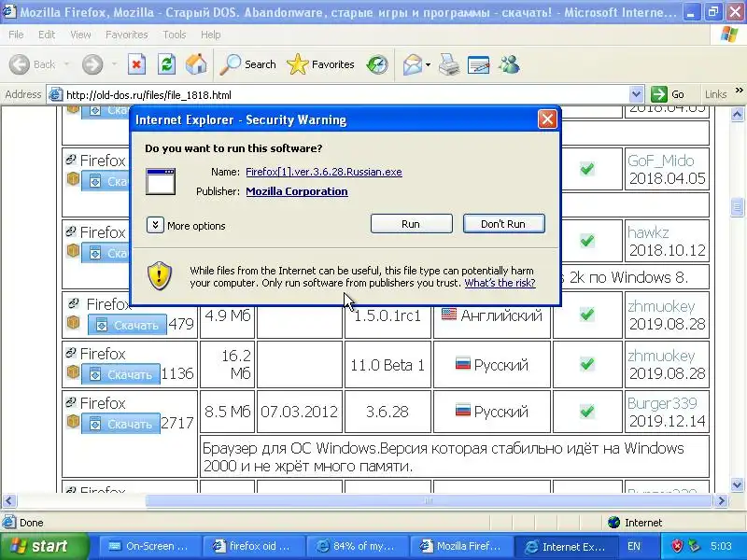The width and height of the screenshot is (747, 560).
Task: Switch to On-Screen Keyboard taskbar item
Action: click(x=149, y=546)
